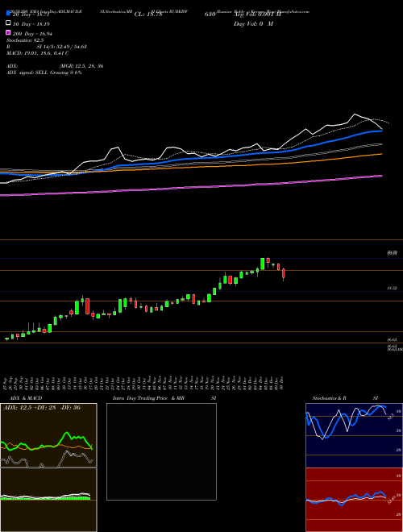The image size is (403, 532).
Task: Click the blue 20 Day legend swatch
Action: click(x=8, y=14)
